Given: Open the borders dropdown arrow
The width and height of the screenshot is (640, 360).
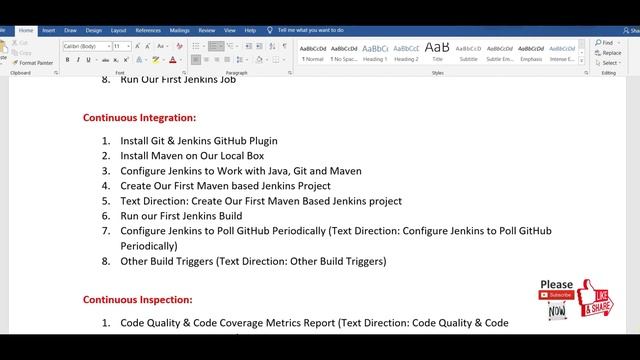Looking at the screenshot, I should (x=284, y=60).
